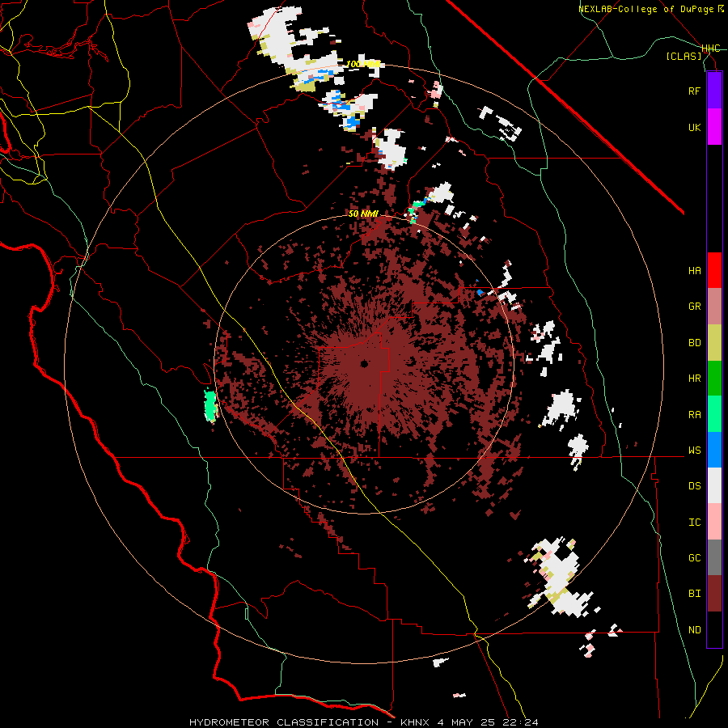The width and height of the screenshot is (728, 728).
Task: Click the UK legend label
Action: point(694,127)
